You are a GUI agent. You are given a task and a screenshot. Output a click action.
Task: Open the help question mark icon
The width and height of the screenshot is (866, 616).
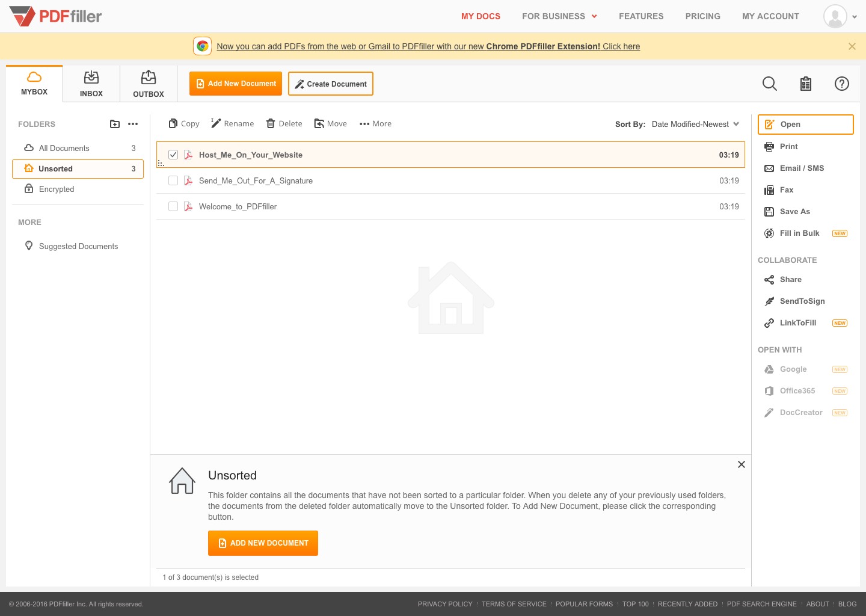[842, 84]
